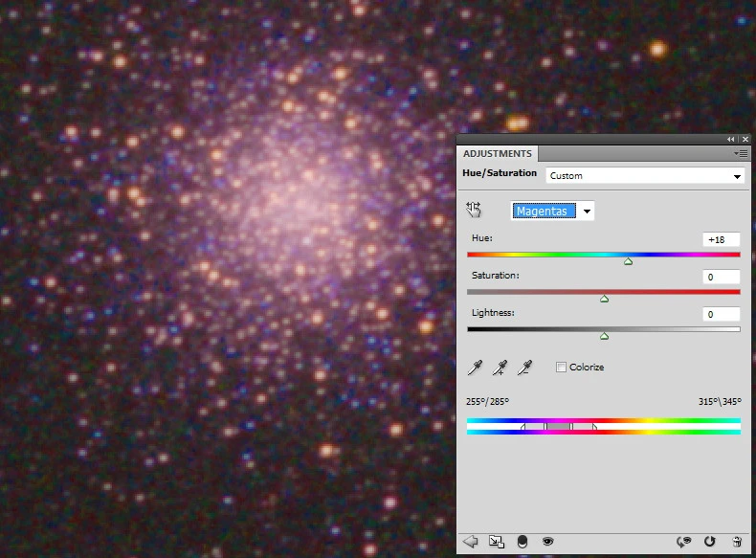Screen dimensions: 756x558
Task: Choose the Add to Sample eyedropper
Action: pos(499,368)
